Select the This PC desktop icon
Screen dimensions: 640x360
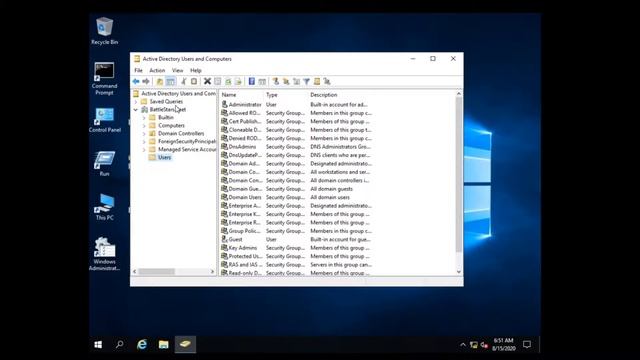click(104, 207)
